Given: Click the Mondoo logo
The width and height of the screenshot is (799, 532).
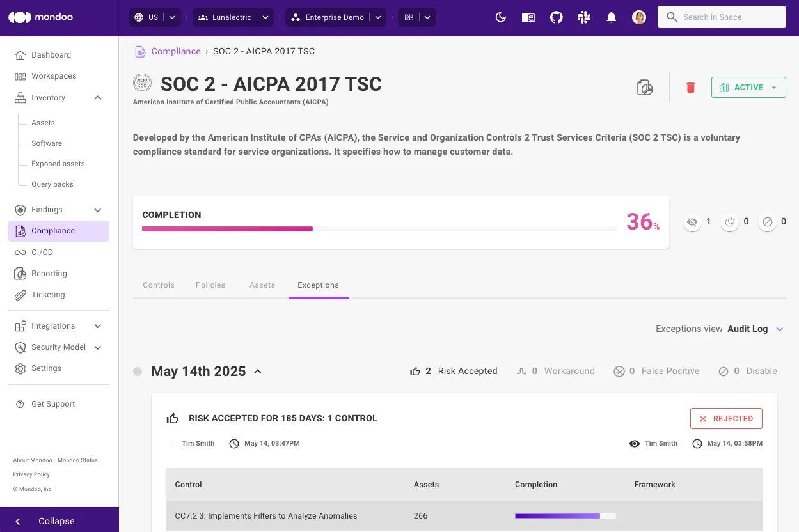Looking at the screenshot, I should (x=40, y=17).
